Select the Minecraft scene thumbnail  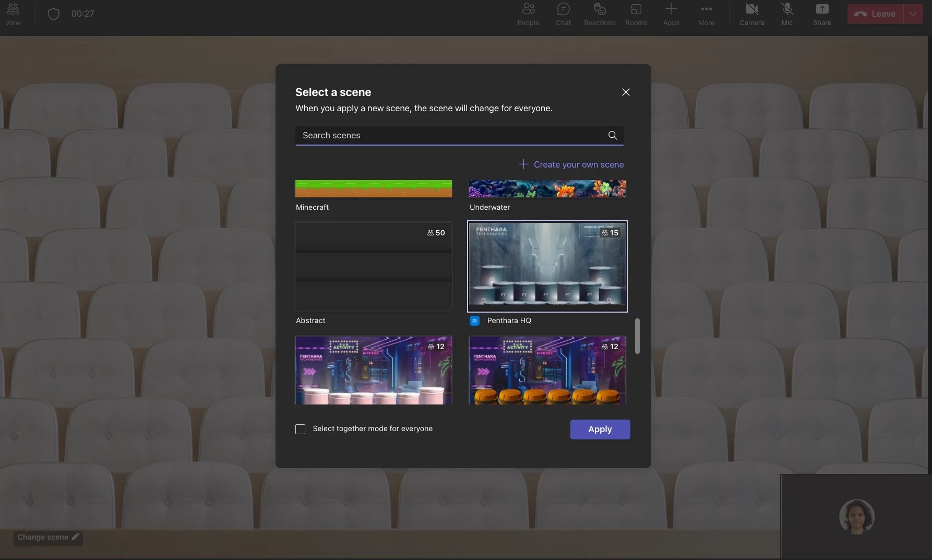pyautogui.click(x=373, y=188)
